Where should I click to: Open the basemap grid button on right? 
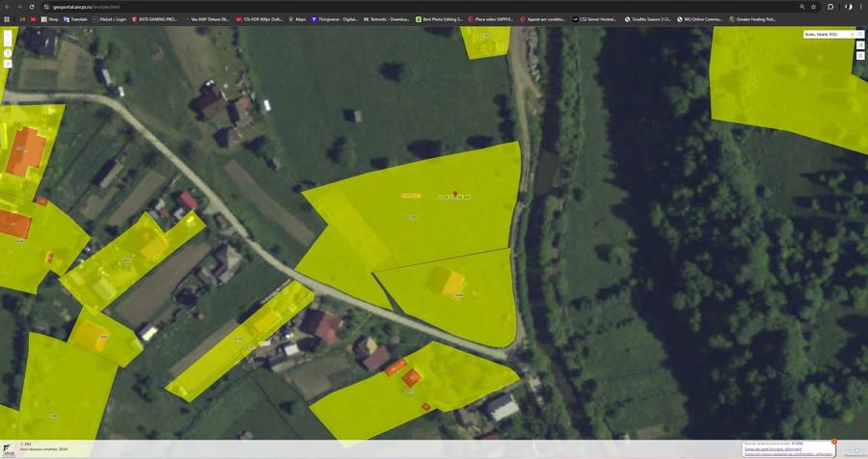860,55
